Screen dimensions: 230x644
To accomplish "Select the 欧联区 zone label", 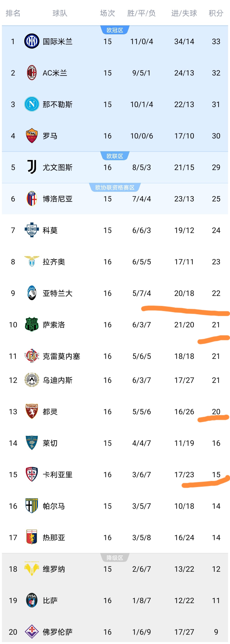I will pos(115,156).
